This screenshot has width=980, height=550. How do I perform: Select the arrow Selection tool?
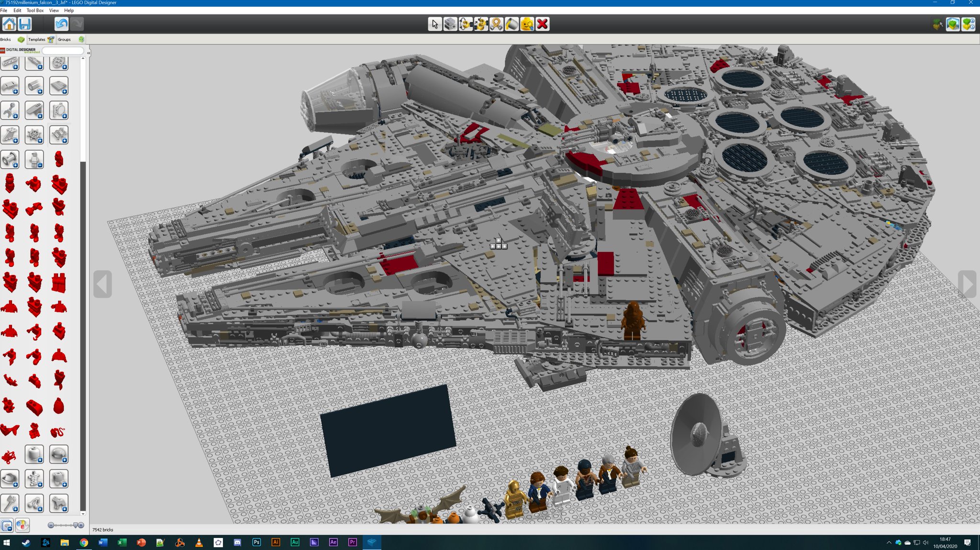coord(434,24)
